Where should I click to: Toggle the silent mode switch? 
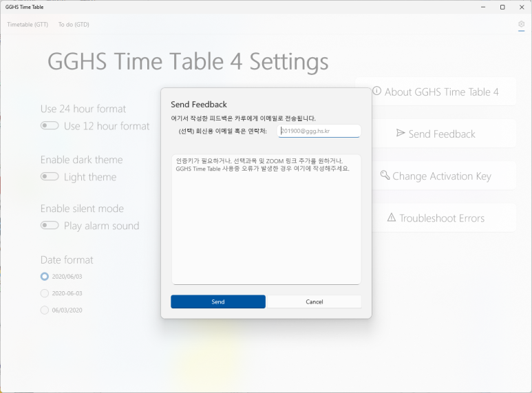coord(50,225)
